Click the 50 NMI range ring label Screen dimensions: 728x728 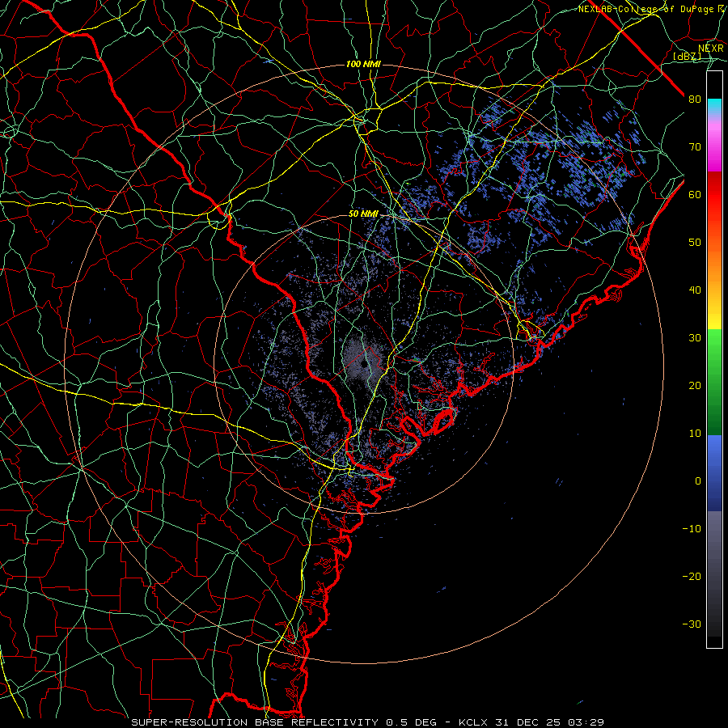pos(363,214)
